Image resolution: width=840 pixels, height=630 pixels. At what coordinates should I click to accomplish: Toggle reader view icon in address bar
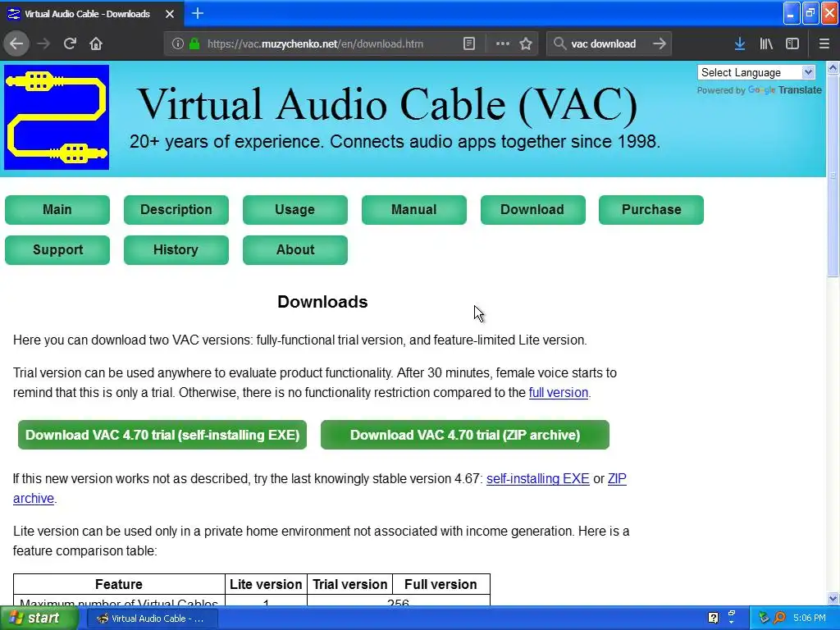tap(469, 44)
